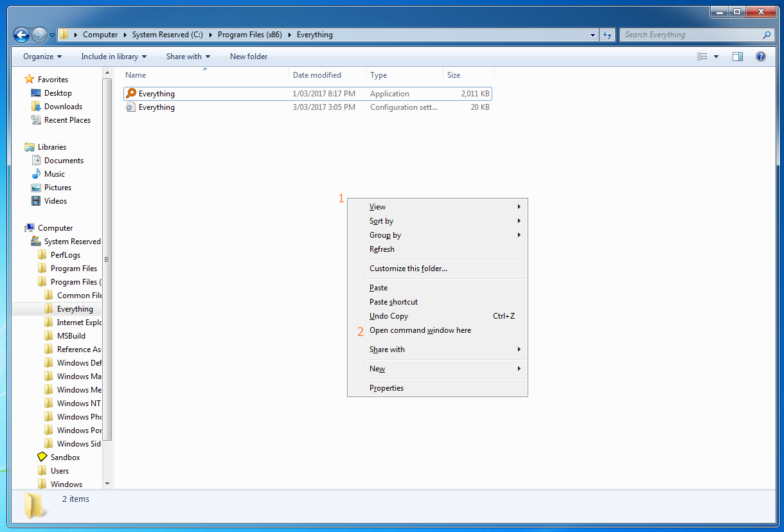The width and height of the screenshot is (784, 532).
Task: Click the Libraries icon in navigation pane
Action: pyautogui.click(x=29, y=147)
